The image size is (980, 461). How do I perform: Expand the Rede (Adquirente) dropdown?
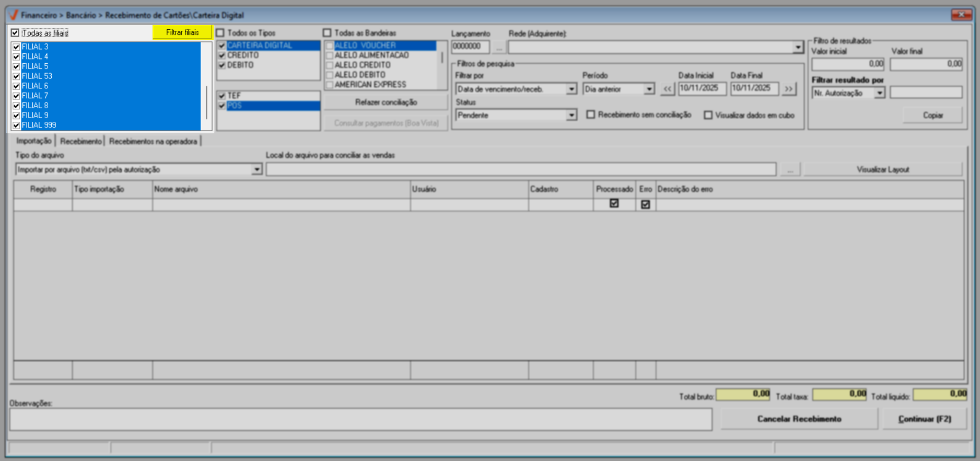(x=797, y=48)
